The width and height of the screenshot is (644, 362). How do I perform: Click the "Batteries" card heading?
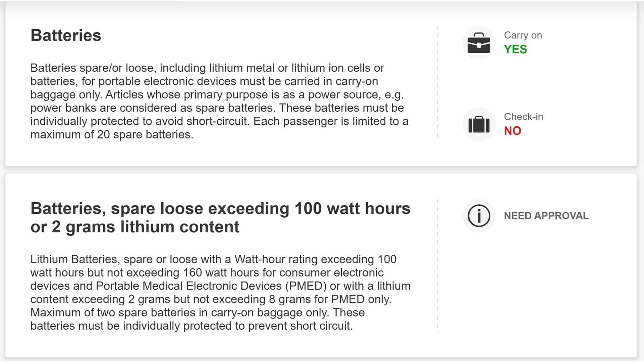66,35
